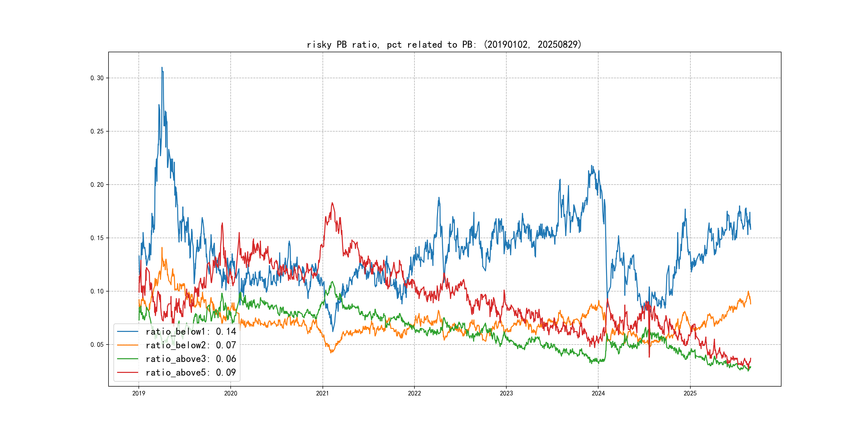Screen dimensions: 868x434
Task: Click the 0.05 y-axis tick label
Action: tap(97, 345)
